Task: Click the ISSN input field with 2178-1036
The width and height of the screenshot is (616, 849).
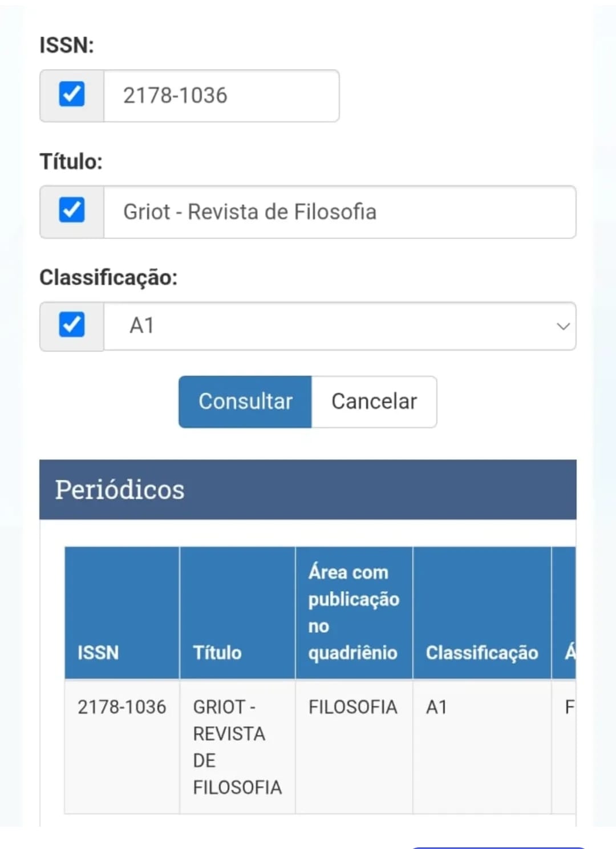Action: [221, 96]
